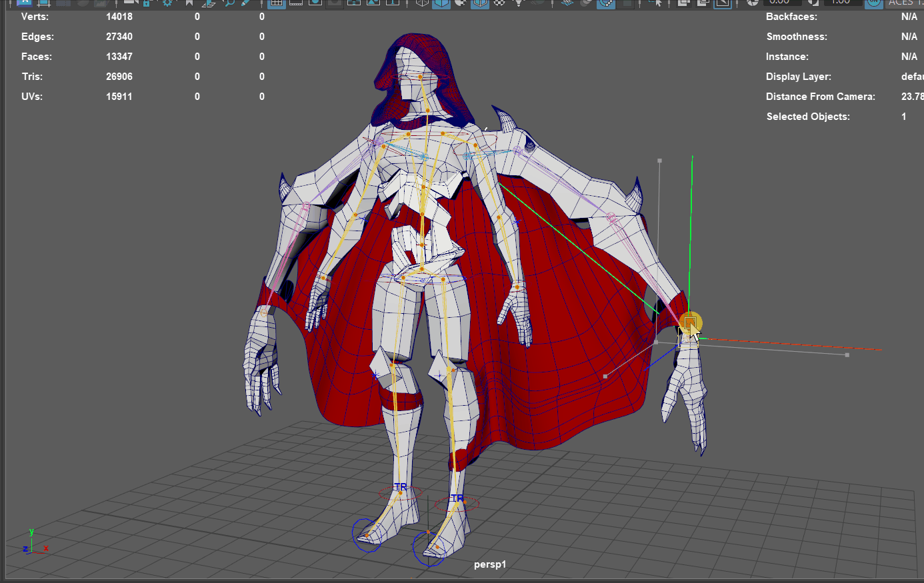Click the Instance: label
Image resolution: width=924 pixels, height=583 pixels.
tap(787, 57)
